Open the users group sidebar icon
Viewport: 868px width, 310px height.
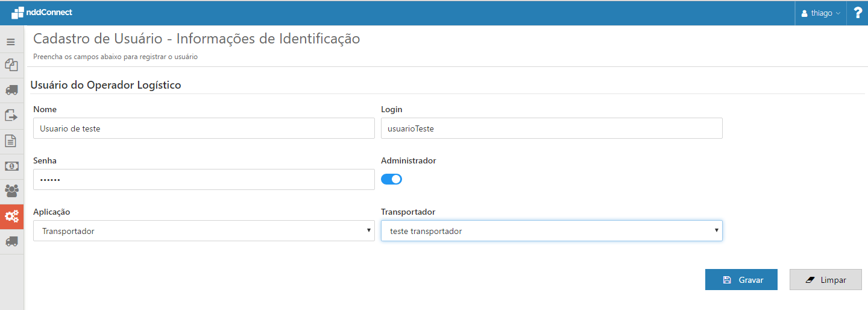11,191
